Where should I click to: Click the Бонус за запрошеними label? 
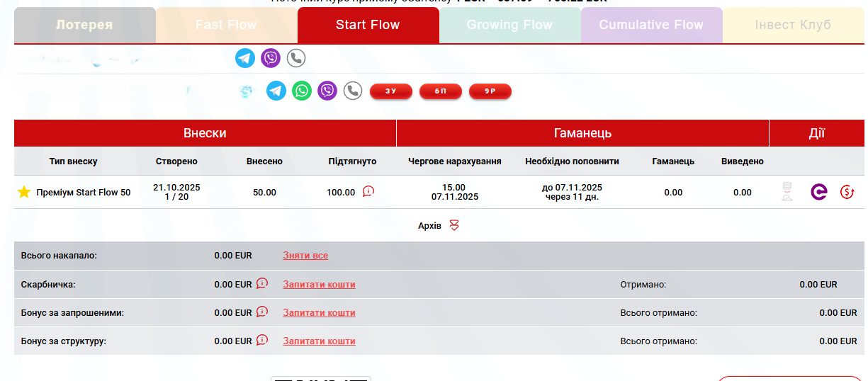coord(72,312)
